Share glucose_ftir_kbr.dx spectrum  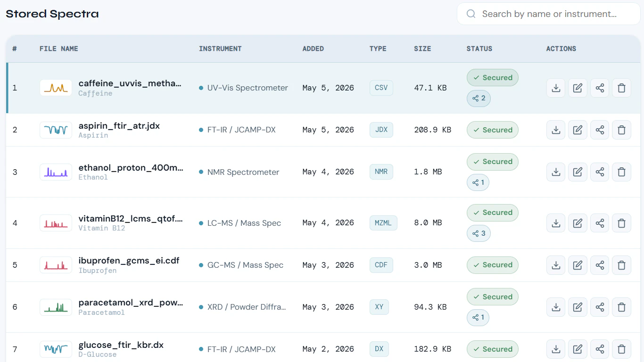click(600, 349)
